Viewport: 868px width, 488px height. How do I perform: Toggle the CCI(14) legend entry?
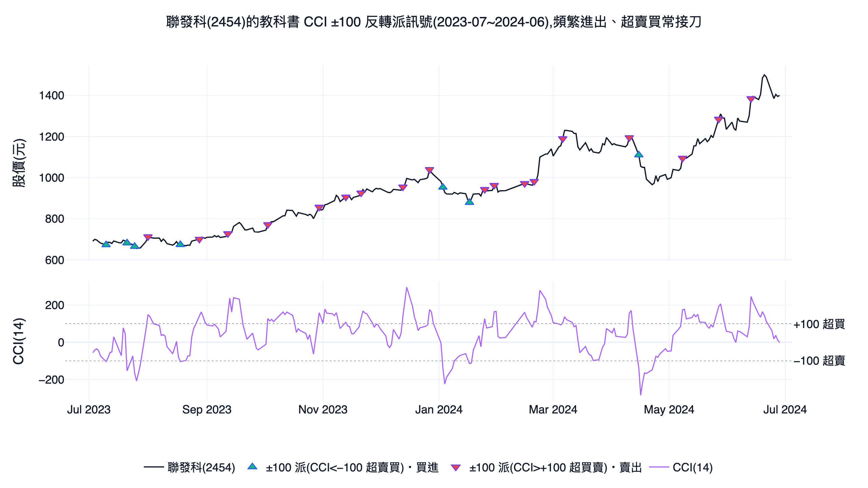(x=681, y=467)
